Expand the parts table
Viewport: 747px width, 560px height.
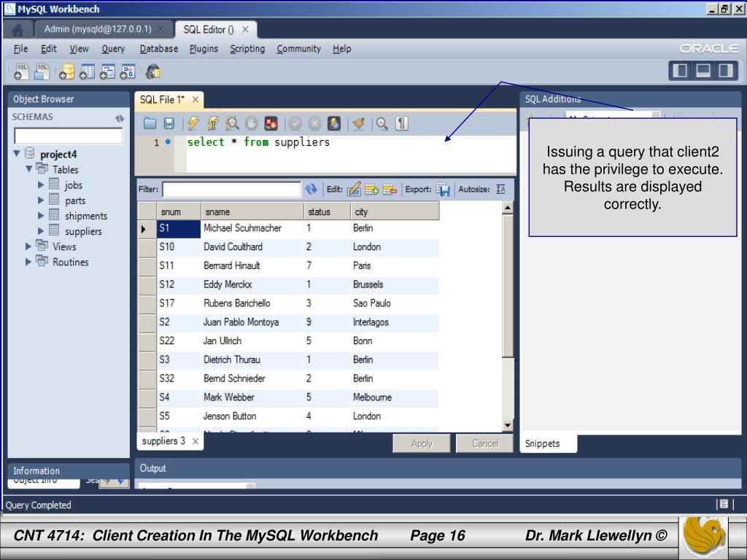pyautogui.click(x=41, y=200)
